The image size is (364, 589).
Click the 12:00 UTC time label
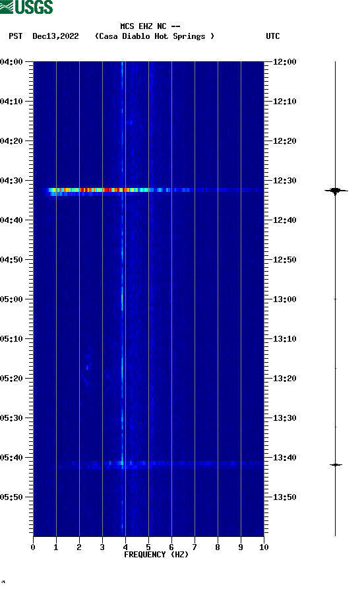[x=284, y=61]
